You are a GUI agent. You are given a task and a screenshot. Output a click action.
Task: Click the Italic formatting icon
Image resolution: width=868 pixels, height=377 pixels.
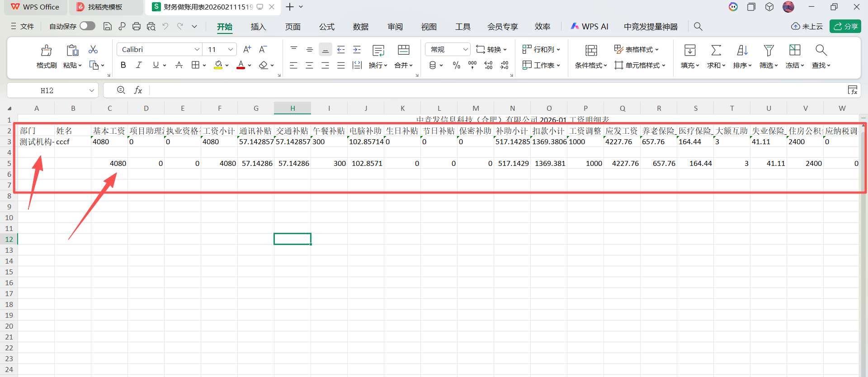[x=139, y=65]
